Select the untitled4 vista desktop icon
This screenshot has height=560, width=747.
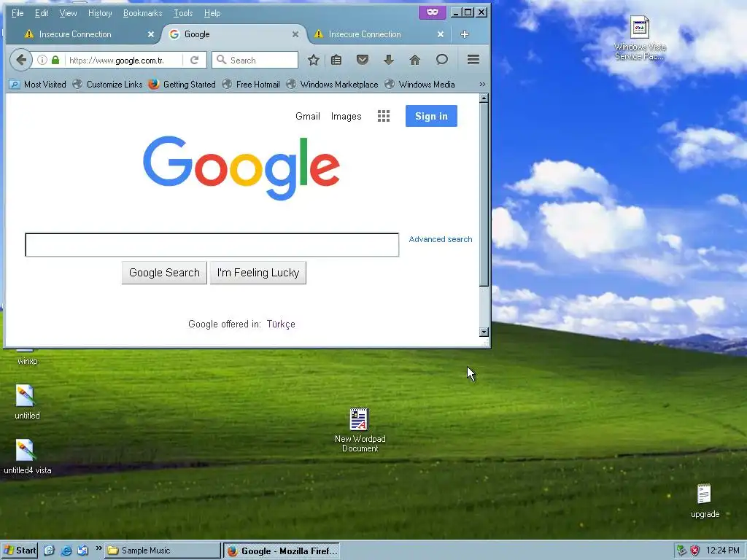(x=27, y=456)
